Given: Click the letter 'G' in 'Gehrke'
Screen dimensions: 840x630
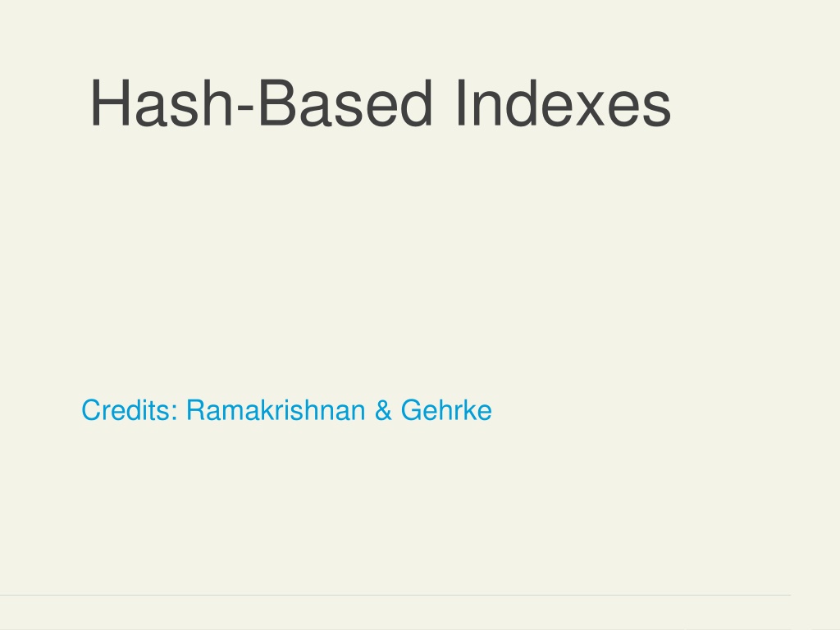Looking at the screenshot, I should click(x=412, y=410).
